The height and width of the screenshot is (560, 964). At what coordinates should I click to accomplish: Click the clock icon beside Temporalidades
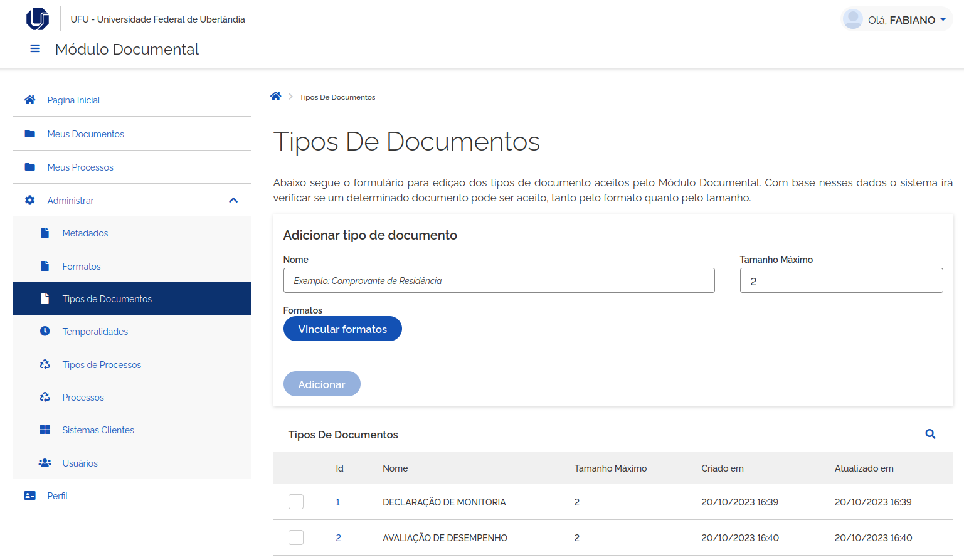[45, 331]
